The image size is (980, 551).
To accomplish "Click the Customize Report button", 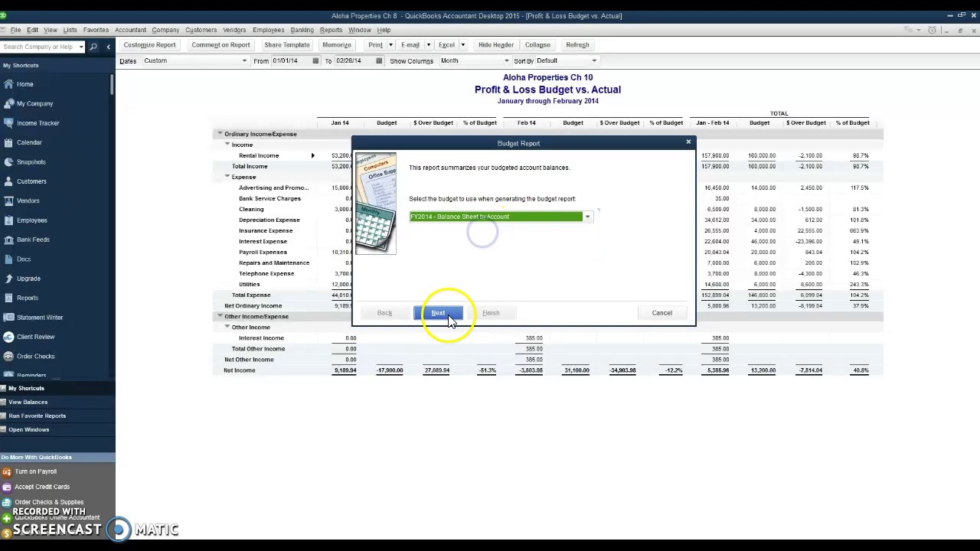I will click(149, 45).
